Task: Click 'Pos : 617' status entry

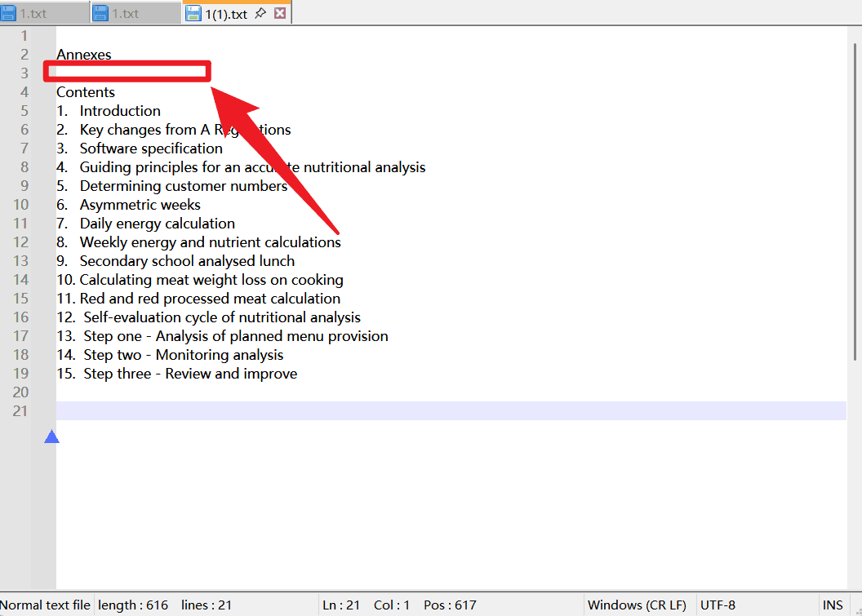Action: click(450, 605)
